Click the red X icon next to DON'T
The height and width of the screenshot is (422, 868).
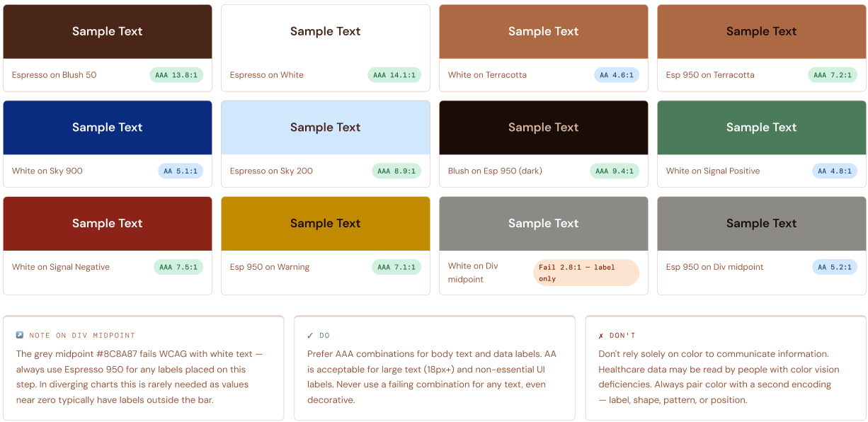602,336
